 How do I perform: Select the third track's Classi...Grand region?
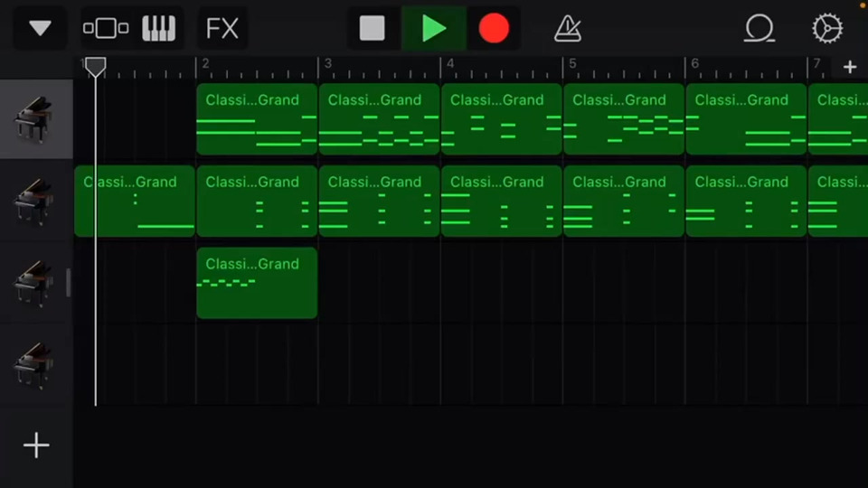[x=257, y=283]
